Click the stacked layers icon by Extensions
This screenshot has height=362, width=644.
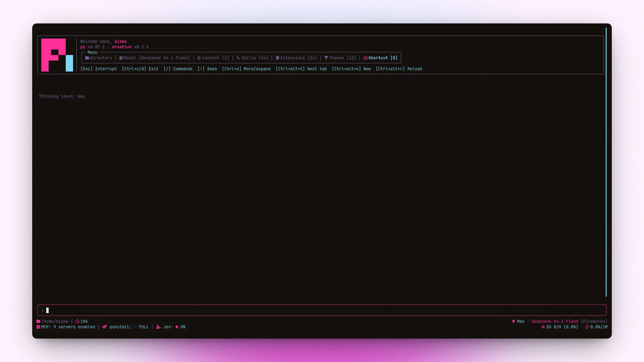pyautogui.click(x=277, y=58)
